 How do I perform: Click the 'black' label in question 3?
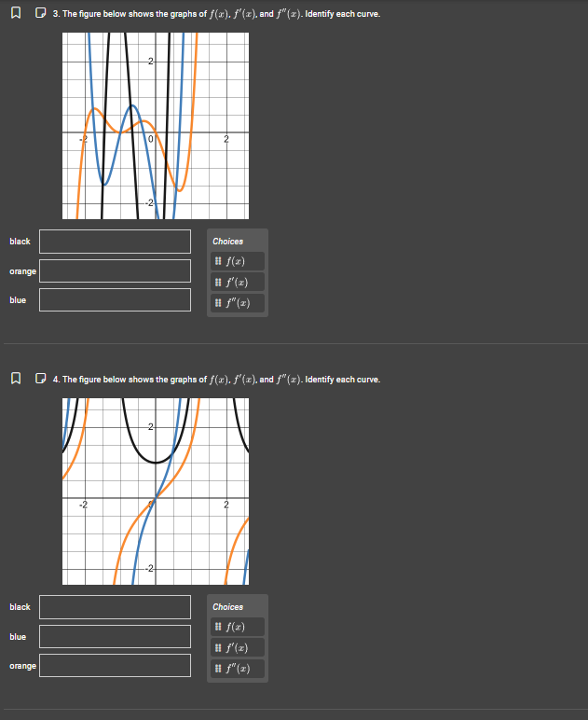pos(20,241)
